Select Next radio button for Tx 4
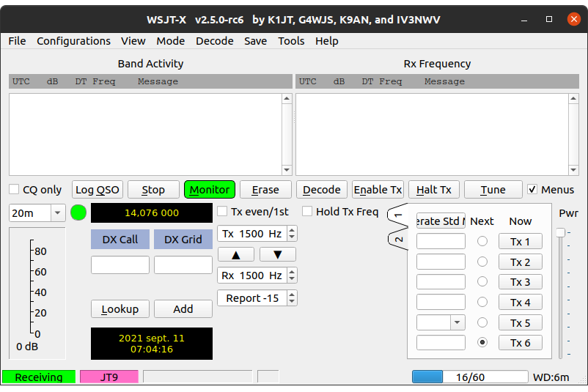 pos(482,302)
